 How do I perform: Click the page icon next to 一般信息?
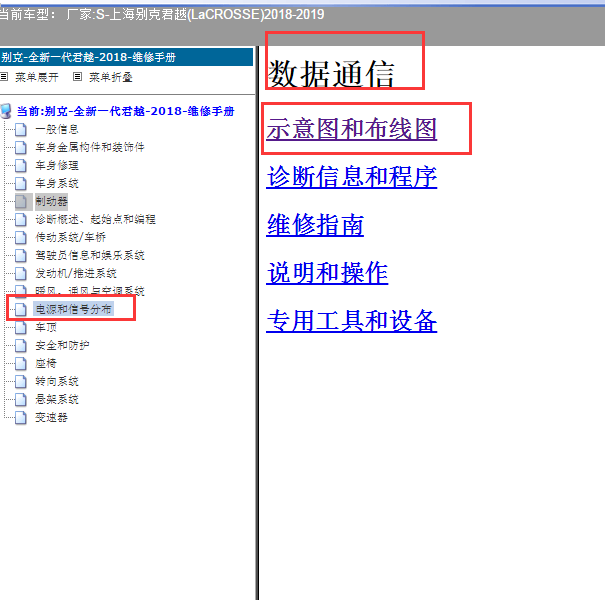21,129
